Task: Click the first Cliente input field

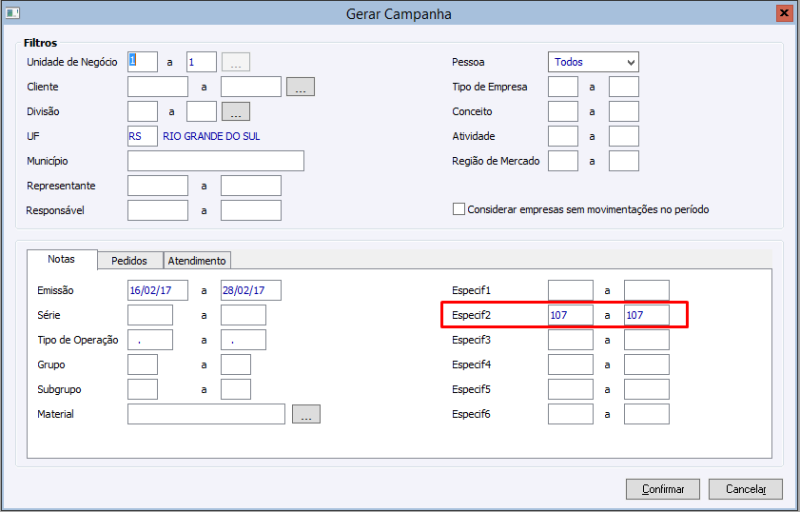Action: 158,87
